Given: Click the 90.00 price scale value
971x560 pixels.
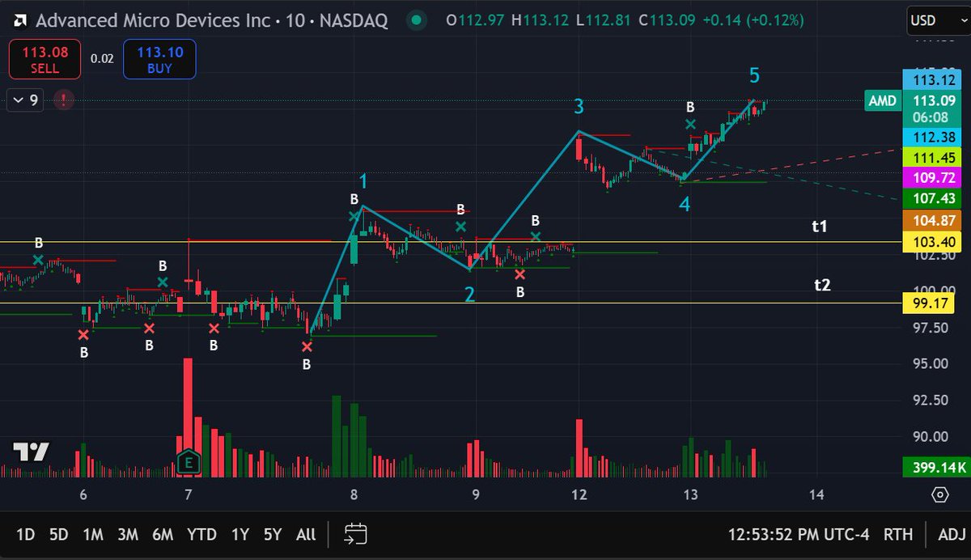Looking at the screenshot, I should tap(931, 437).
